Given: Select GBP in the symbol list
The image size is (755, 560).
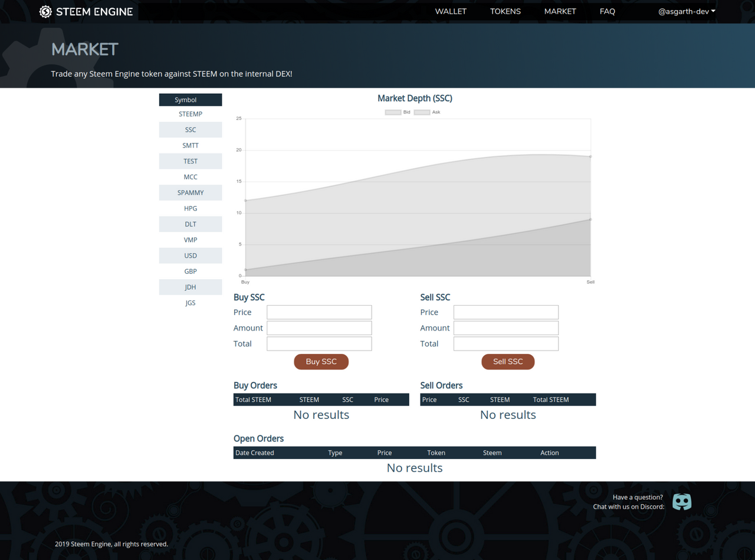Looking at the screenshot, I should tap(191, 271).
